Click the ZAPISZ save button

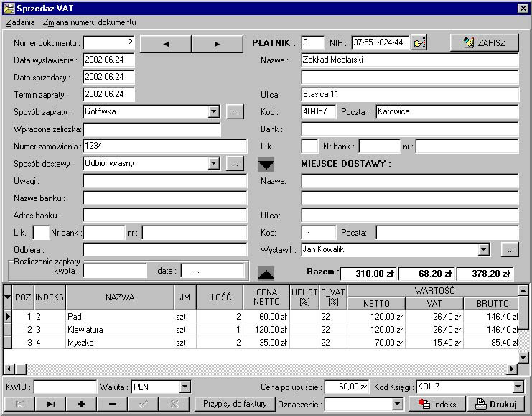484,43
